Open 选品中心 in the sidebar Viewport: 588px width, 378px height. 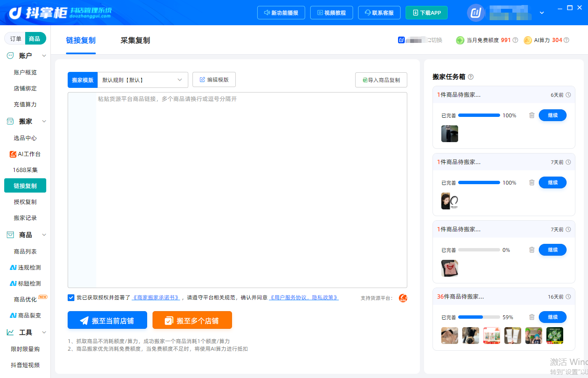click(25, 138)
